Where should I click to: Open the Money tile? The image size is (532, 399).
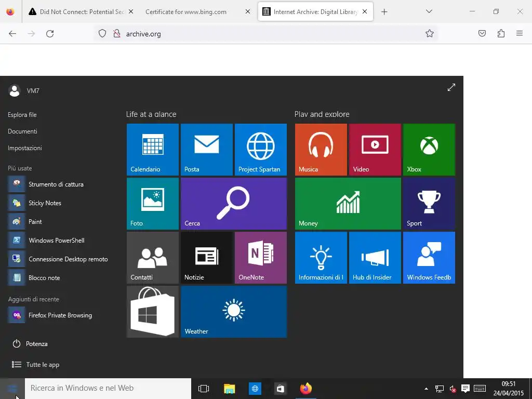click(x=348, y=204)
